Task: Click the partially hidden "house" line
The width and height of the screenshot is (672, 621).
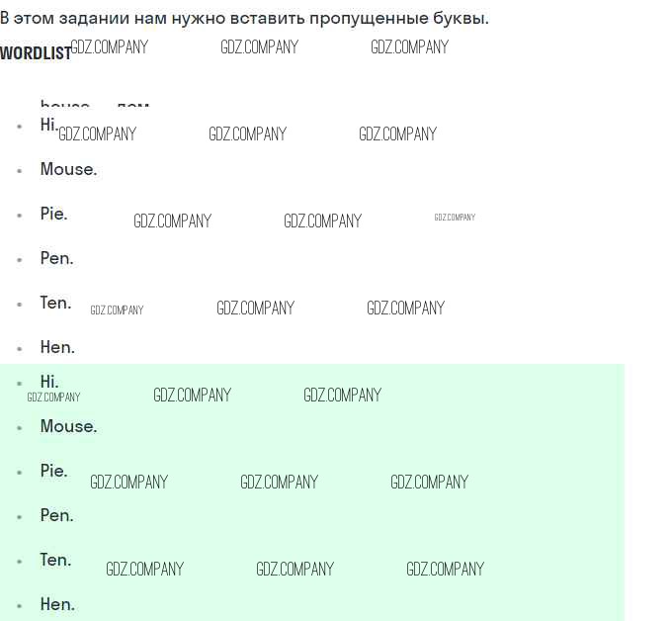Action: click(94, 103)
